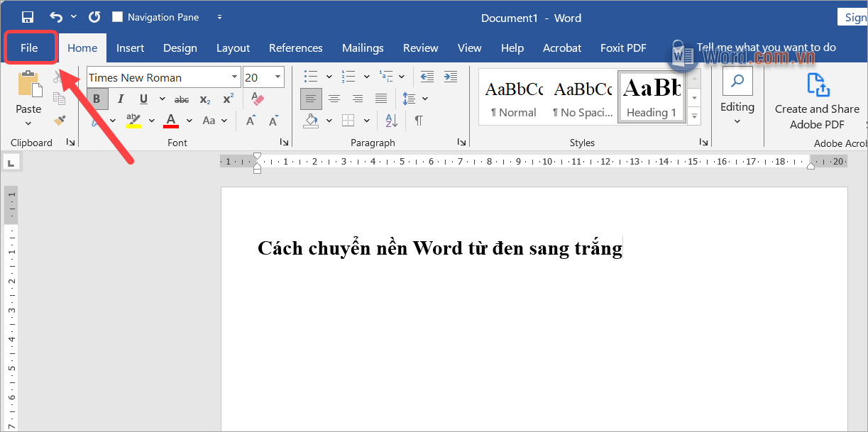Apply a bulleted list with the Bullets icon
Viewport: 868px width, 432px height.
click(310, 77)
